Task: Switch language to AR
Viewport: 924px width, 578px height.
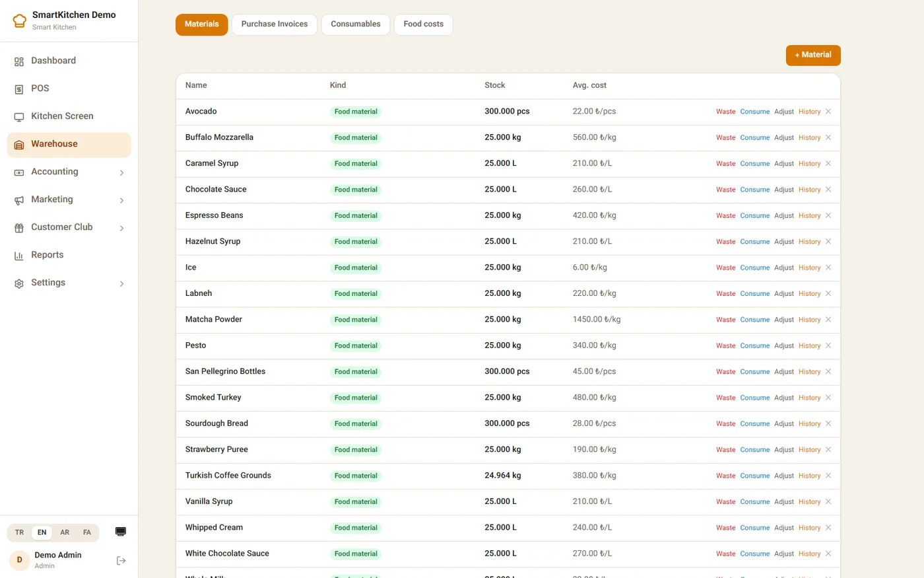Action: (65, 532)
